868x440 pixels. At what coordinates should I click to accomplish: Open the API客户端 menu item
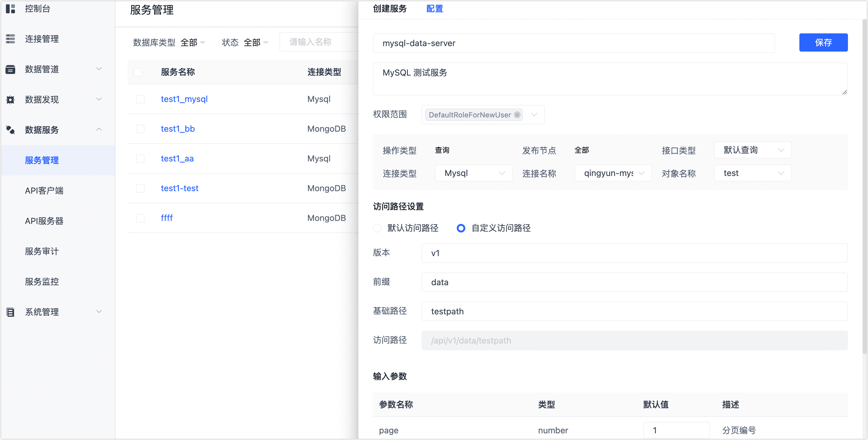(44, 191)
